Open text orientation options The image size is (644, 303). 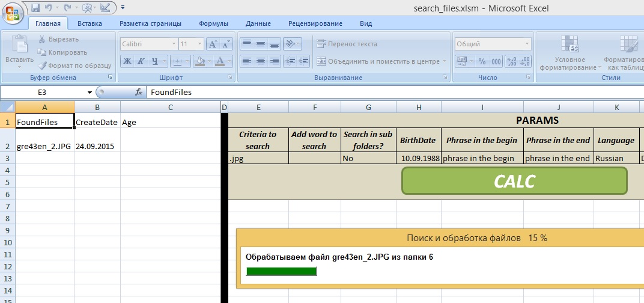[293, 43]
